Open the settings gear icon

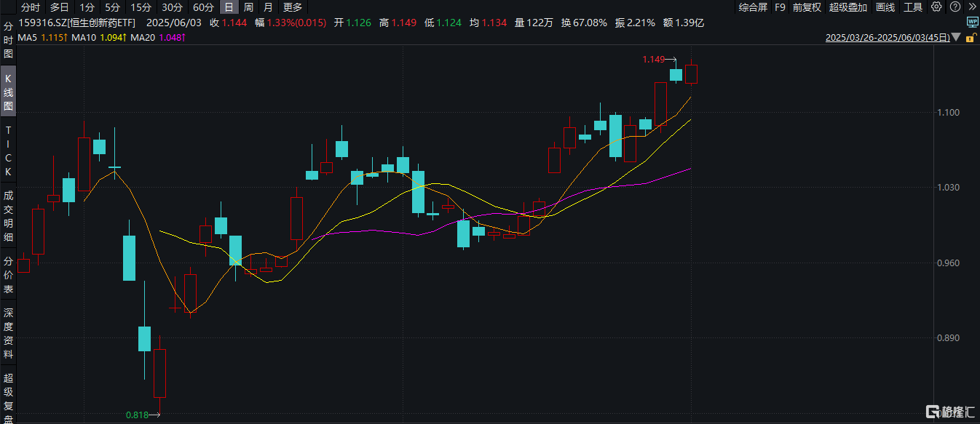tap(936, 7)
